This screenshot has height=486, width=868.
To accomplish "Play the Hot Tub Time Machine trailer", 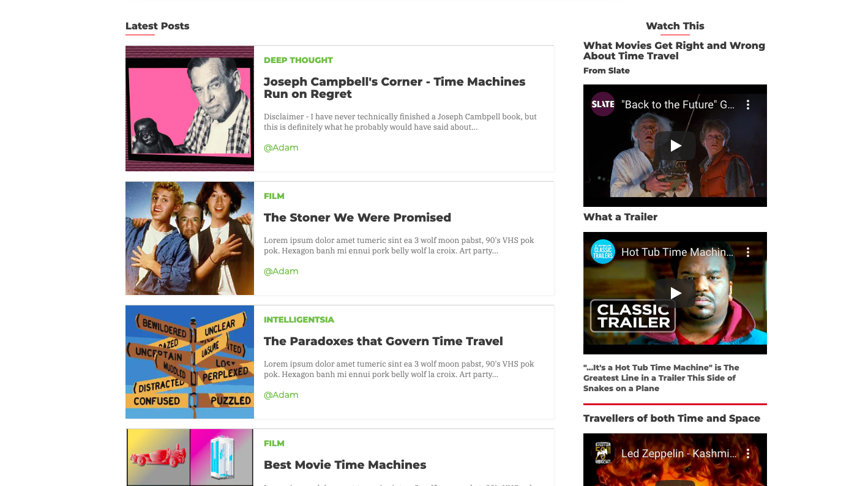I will pos(675,293).
